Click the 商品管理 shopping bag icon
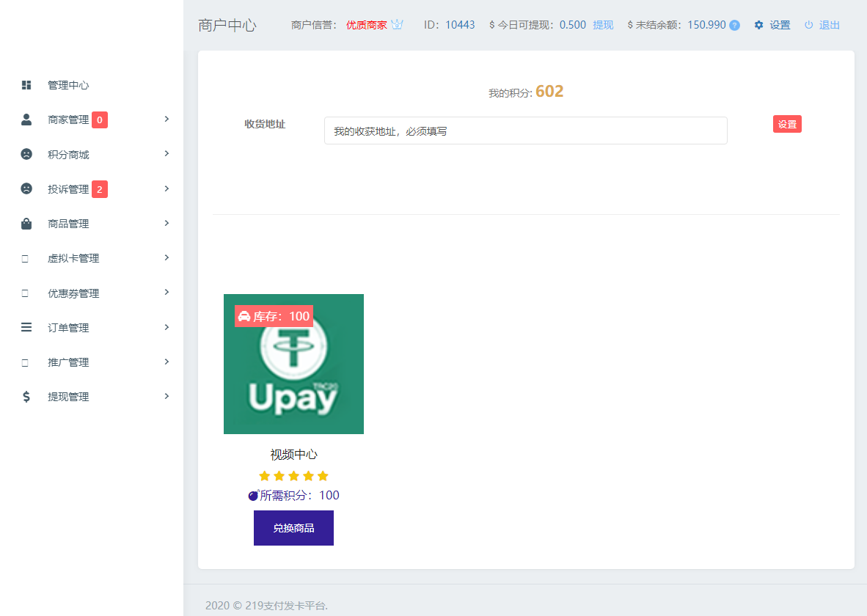 click(x=26, y=224)
